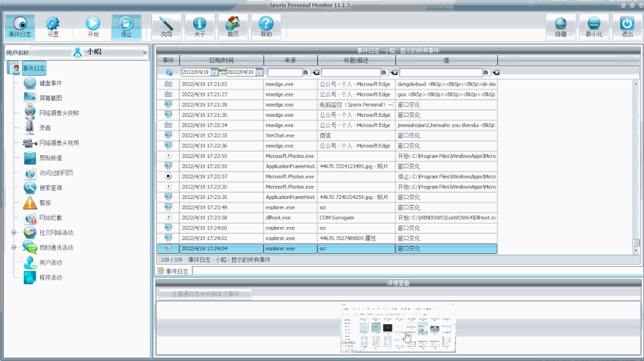
Task: Expand the 即时通讯活动 tree node
Action: point(14,248)
